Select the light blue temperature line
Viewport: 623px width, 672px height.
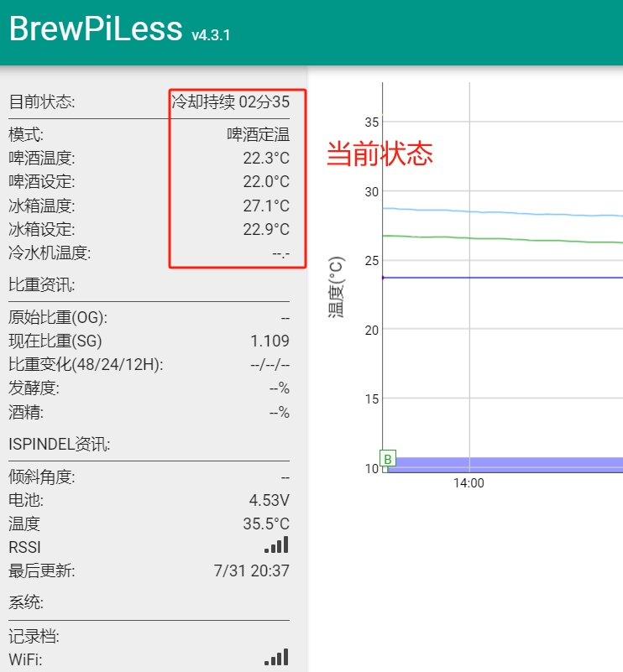coord(504,212)
